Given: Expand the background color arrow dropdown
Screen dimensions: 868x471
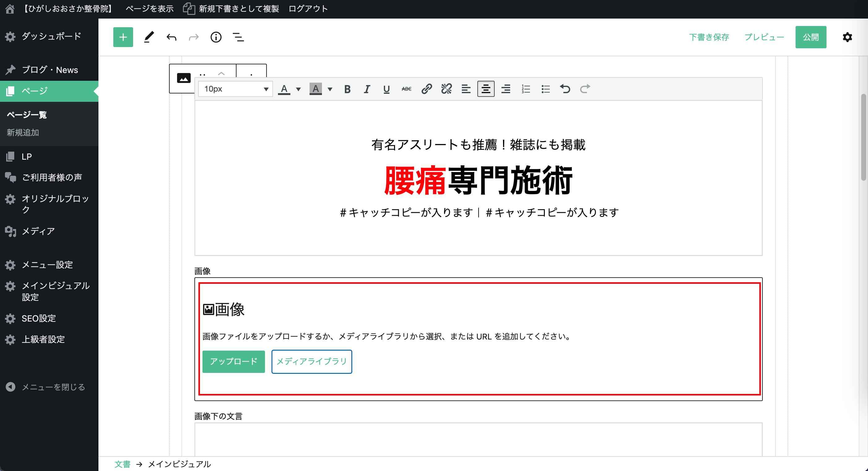Looking at the screenshot, I should pos(330,89).
